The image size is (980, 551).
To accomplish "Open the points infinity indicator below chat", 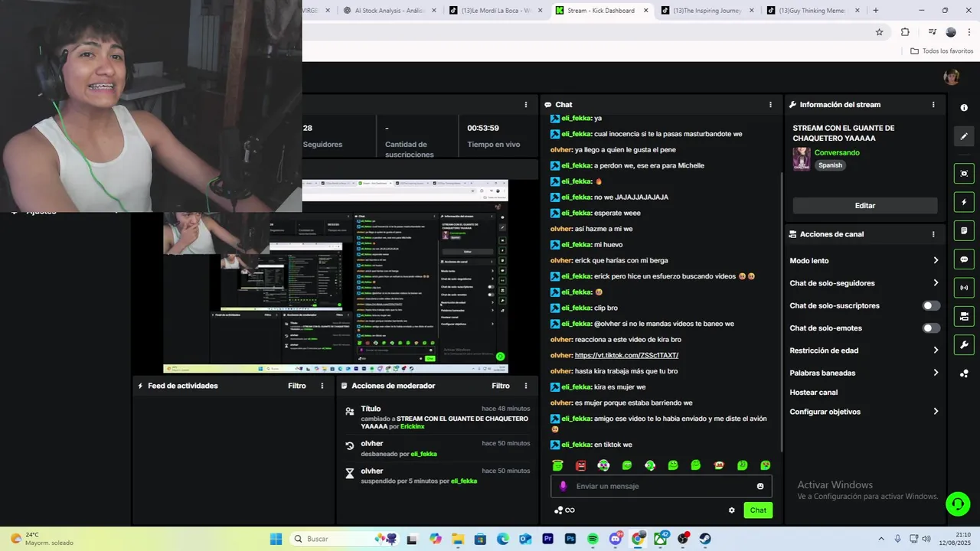I will [565, 510].
